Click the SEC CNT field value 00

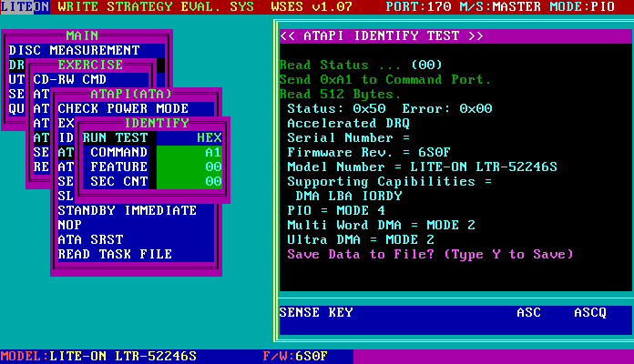pos(212,181)
